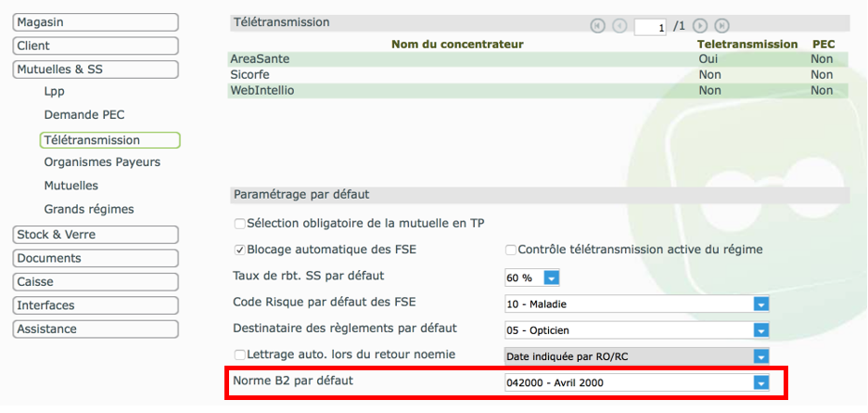Enable Contrôle télétransmission active du régime
The height and width of the screenshot is (413, 868).
pyautogui.click(x=510, y=250)
